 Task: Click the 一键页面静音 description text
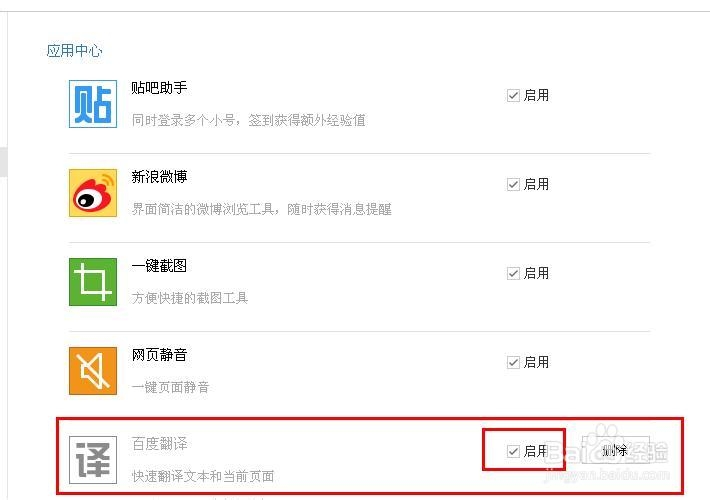pyautogui.click(x=171, y=387)
